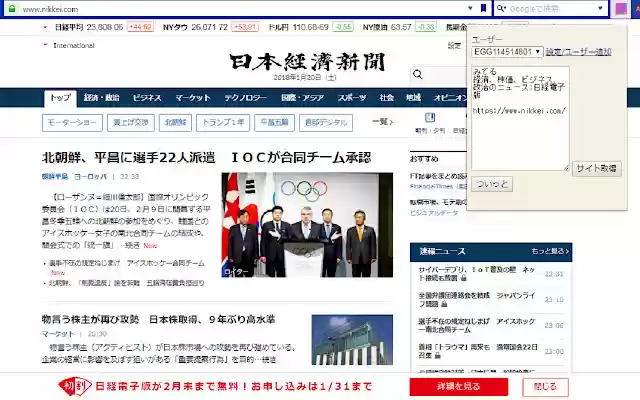Click the 日本経済新聞 masthead logo
Image resolution: width=640 pixels, height=400 pixels.
[x=307, y=62]
